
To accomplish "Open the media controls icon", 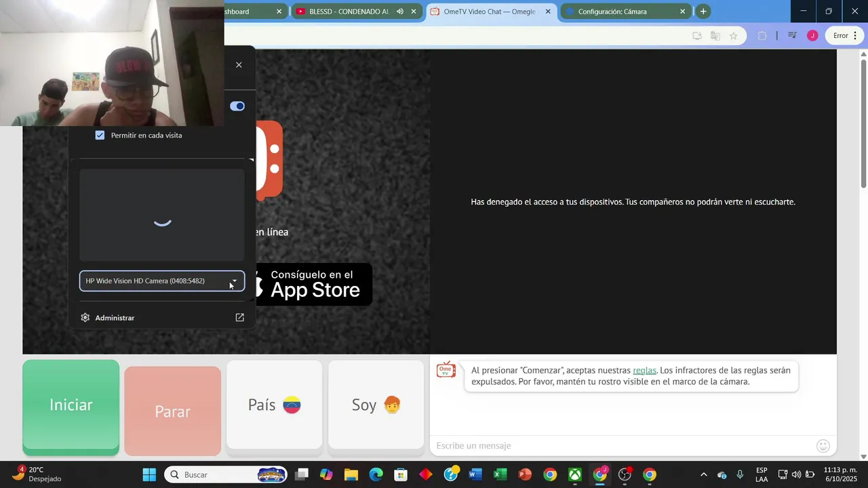I will click(x=792, y=36).
